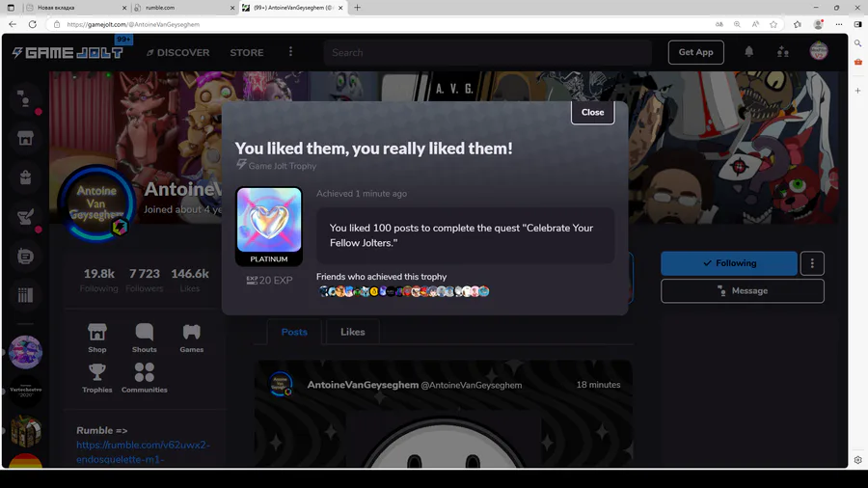
Task: Focus the Game Jolt search field
Action: tap(487, 53)
